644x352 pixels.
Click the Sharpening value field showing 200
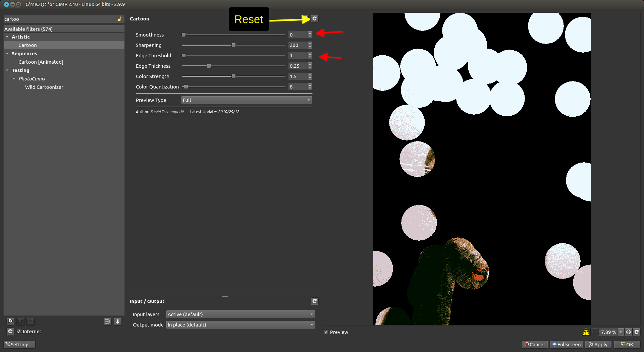point(298,45)
